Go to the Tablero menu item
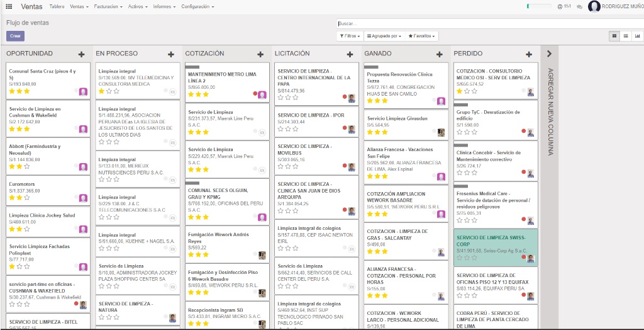Viewport: 644px width, 330px height. point(57,6)
